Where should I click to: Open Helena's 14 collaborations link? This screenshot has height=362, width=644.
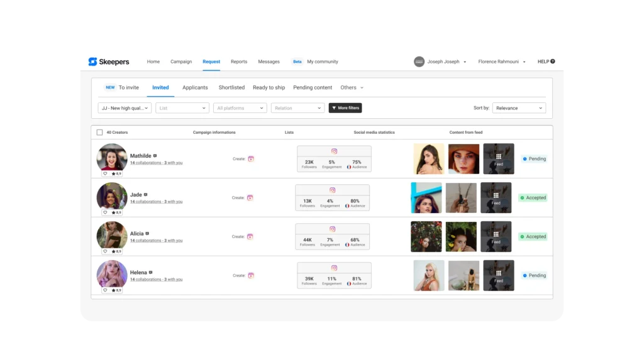[x=156, y=280]
